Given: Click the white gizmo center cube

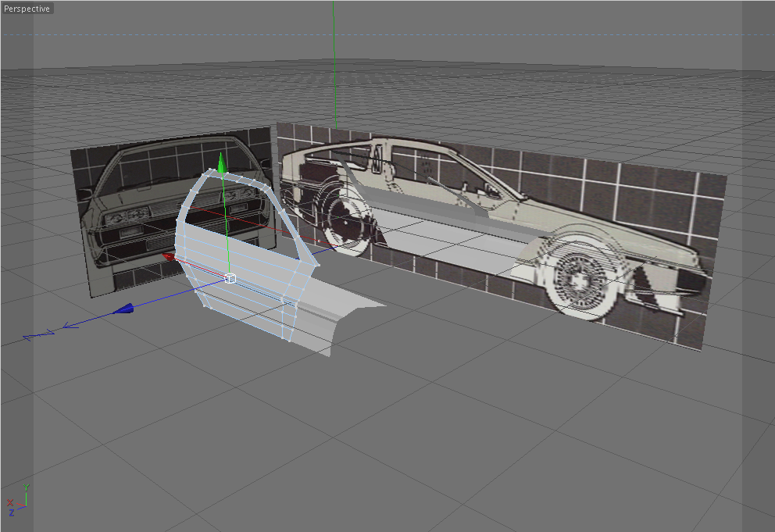Looking at the screenshot, I should pyautogui.click(x=230, y=278).
